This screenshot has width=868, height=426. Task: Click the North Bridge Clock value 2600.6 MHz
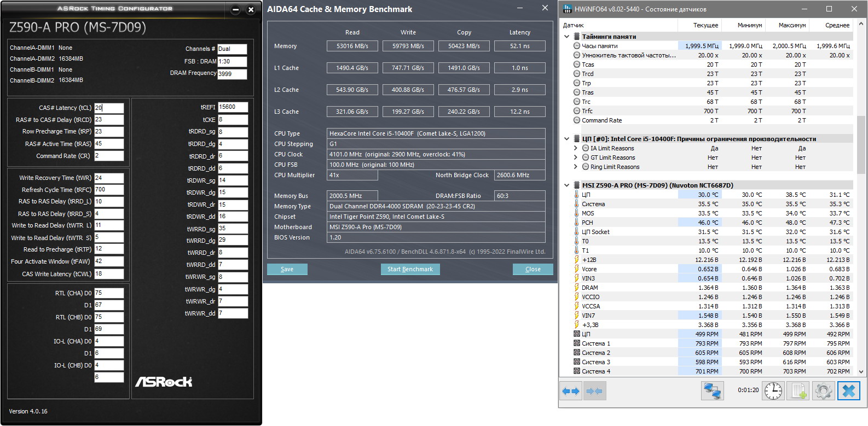tap(520, 175)
